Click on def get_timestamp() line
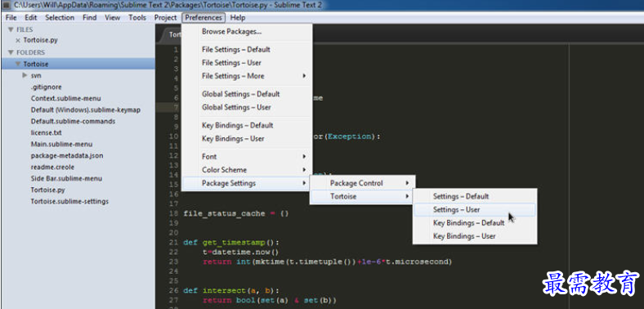The height and width of the screenshot is (309, 644). coord(231,243)
